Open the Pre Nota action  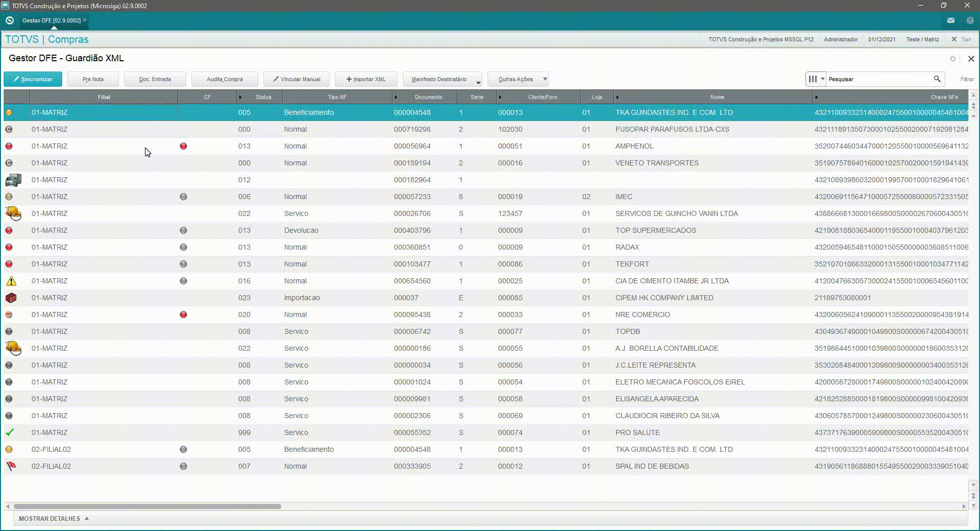pos(93,79)
